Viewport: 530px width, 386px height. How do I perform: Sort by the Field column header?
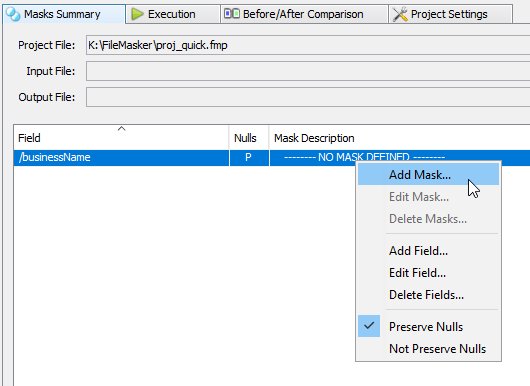[x=121, y=138]
